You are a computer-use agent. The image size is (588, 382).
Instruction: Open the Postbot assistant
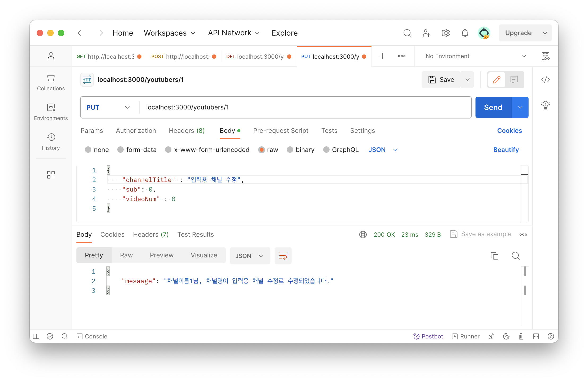(428, 336)
